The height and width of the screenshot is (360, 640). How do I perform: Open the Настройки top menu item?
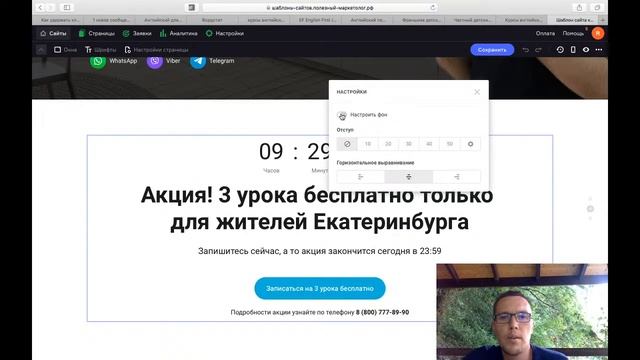225,33
